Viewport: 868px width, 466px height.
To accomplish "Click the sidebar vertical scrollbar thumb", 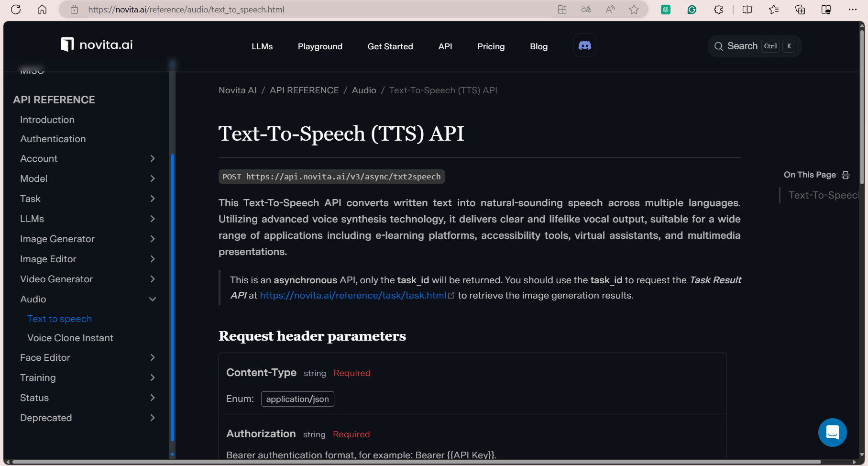I will coord(172,297).
